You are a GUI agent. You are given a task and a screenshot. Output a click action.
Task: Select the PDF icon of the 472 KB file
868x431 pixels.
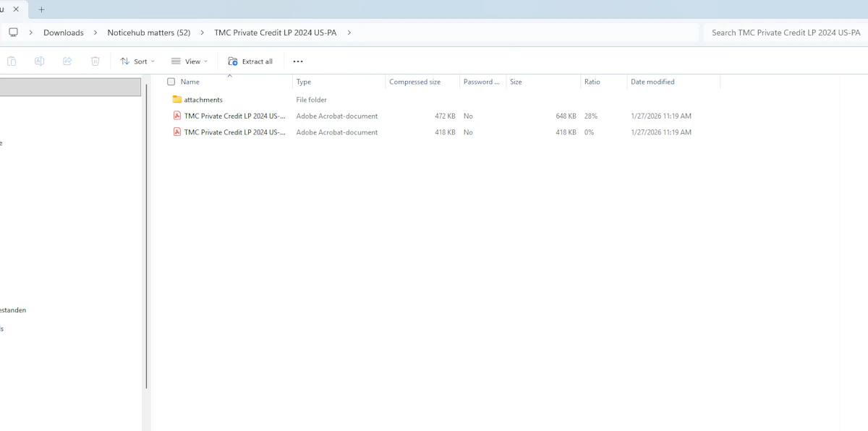[x=176, y=116]
